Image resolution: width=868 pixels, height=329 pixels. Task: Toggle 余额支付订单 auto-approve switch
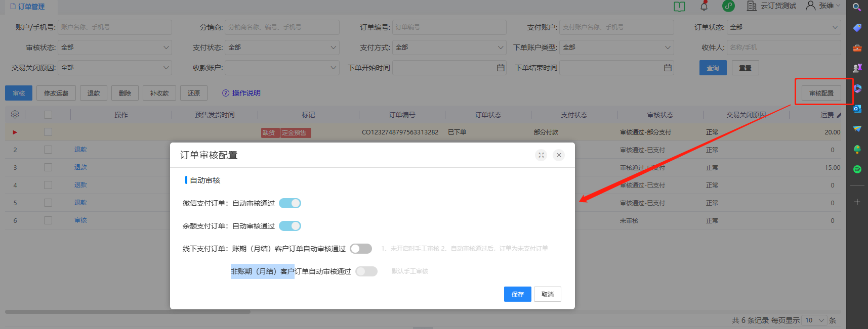pyautogui.click(x=290, y=226)
